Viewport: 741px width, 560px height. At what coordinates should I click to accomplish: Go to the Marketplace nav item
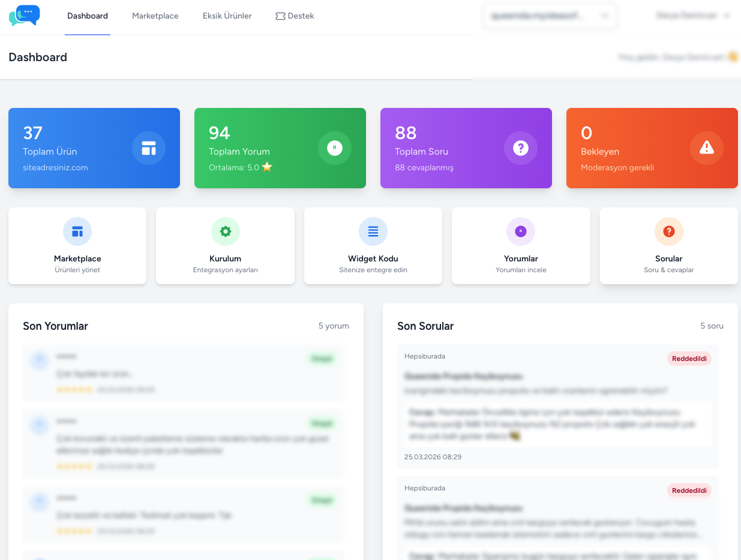[x=155, y=16]
